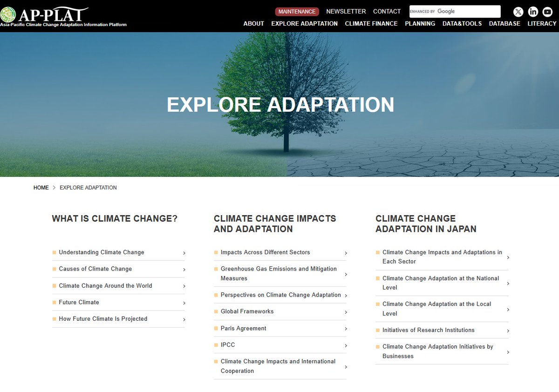Open the X (Twitter) social icon

click(518, 12)
